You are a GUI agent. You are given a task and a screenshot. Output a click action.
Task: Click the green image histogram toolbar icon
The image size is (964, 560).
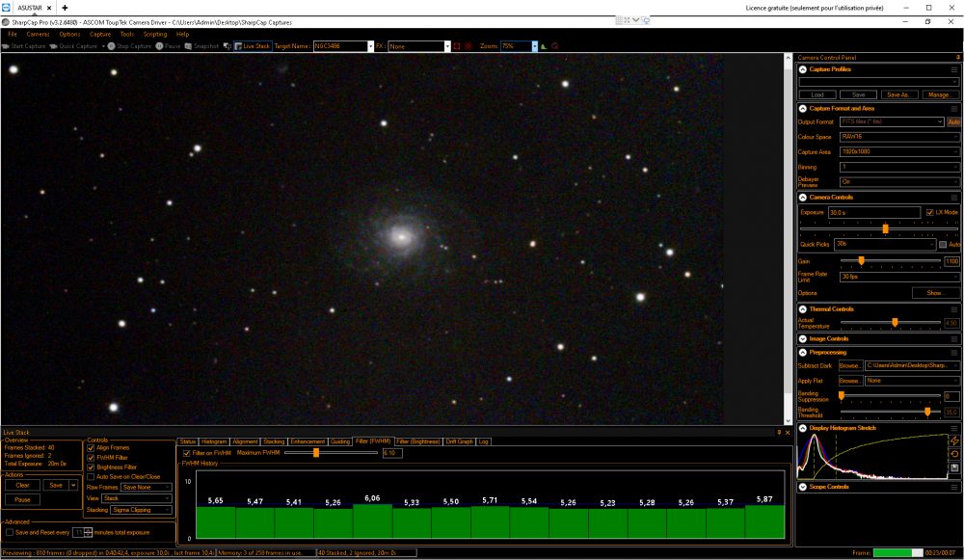point(544,46)
